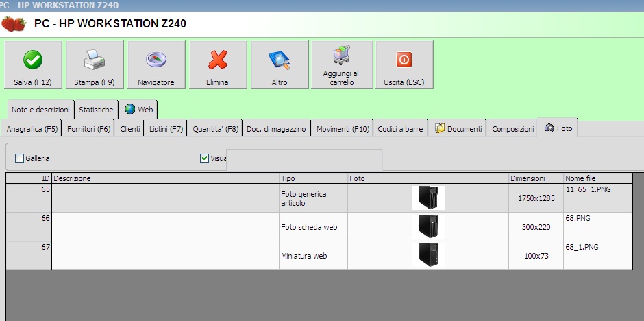644x321 pixels.
Task: Switch to Anagrafica (F5) tab
Action: [x=32, y=129]
